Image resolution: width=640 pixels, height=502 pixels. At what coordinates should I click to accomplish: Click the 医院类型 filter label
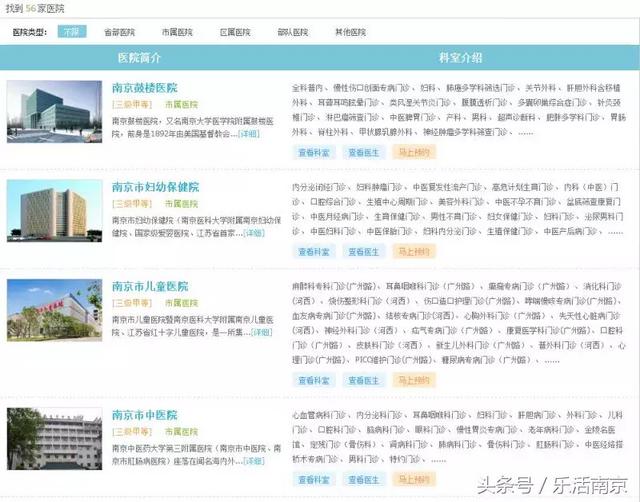(30, 32)
